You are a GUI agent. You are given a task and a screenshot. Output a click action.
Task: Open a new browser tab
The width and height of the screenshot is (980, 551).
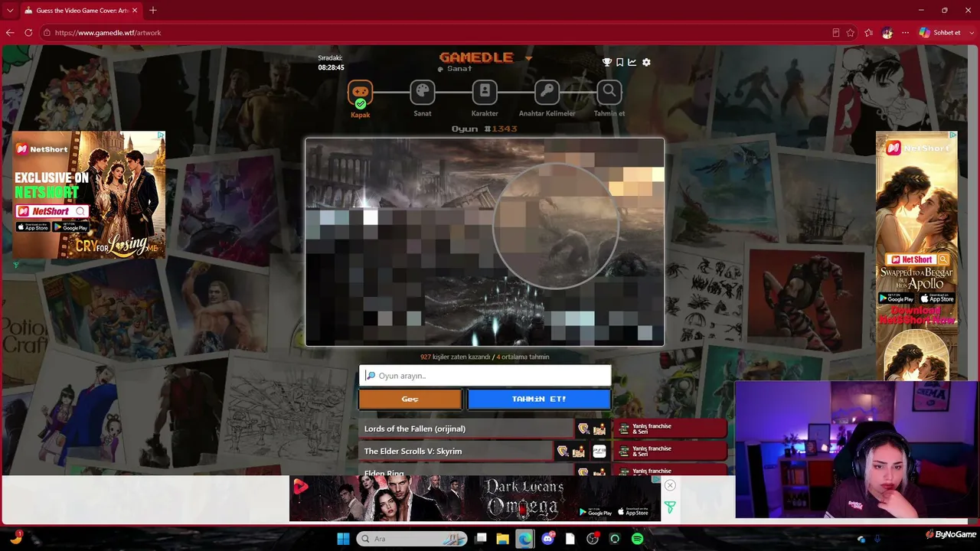(x=153, y=11)
